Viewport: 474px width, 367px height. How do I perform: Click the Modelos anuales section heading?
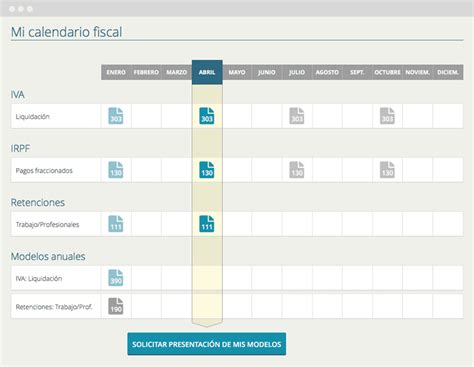click(x=48, y=256)
